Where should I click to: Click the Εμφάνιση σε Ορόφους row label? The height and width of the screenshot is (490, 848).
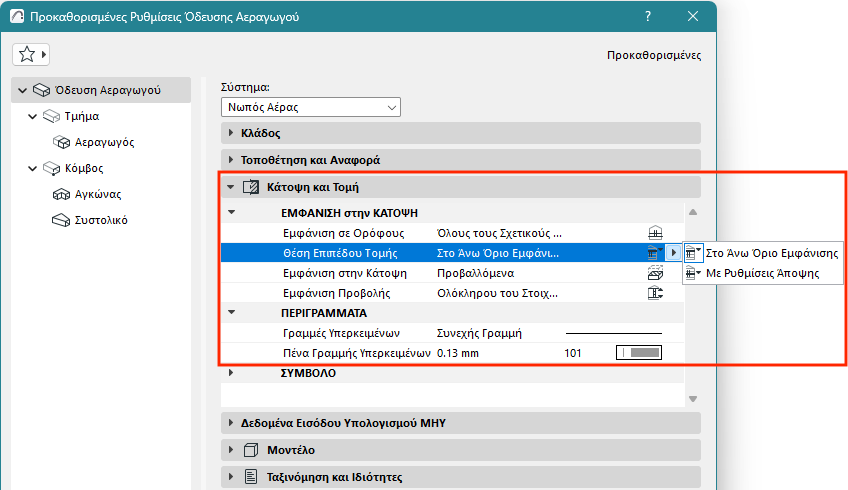(343, 233)
